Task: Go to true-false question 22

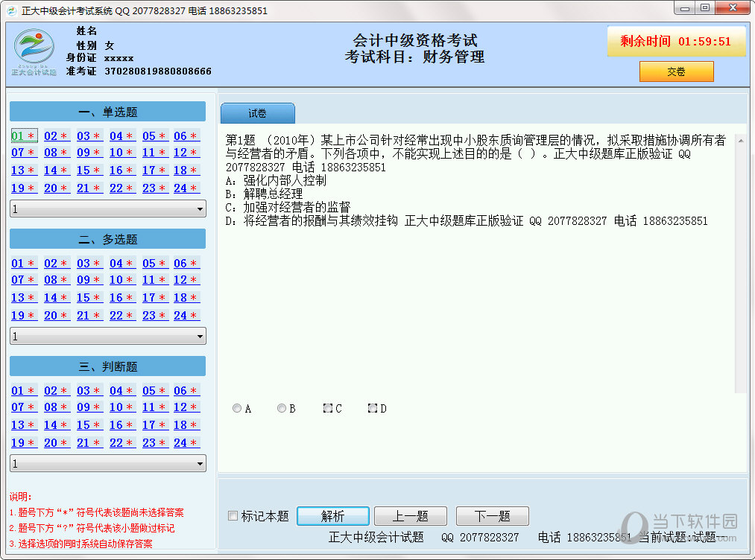Action: tap(122, 442)
